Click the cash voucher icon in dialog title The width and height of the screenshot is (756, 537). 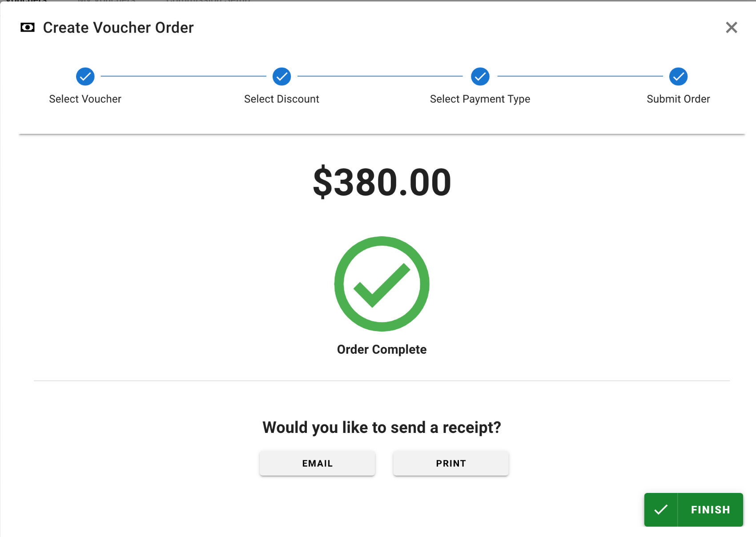28,28
